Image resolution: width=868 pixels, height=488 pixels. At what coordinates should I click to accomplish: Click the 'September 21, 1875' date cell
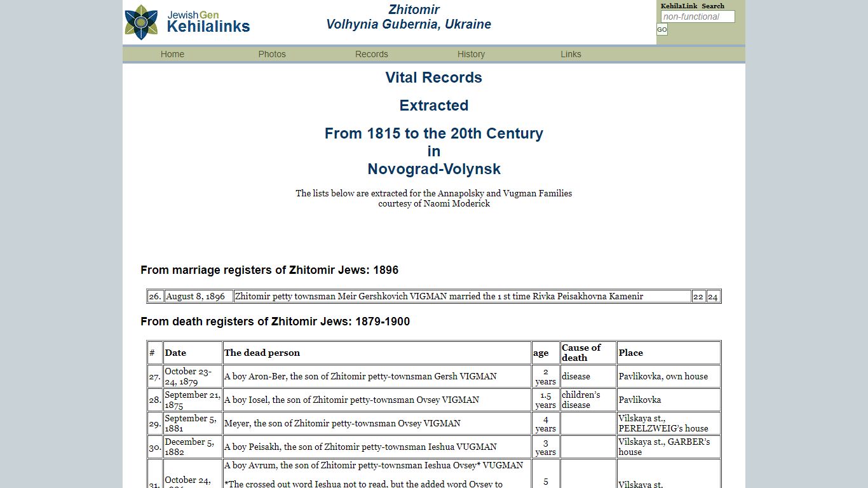click(193, 400)
